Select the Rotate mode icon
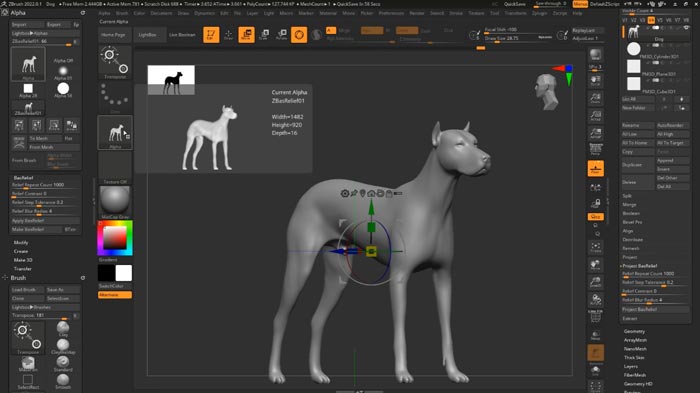Screen dimensions: 700x393 pos(281,34)
